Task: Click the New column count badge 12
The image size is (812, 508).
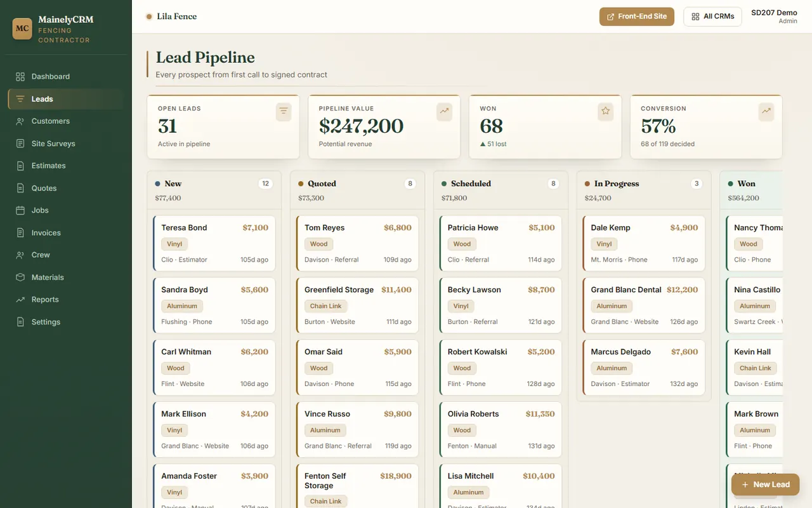Action: pyautogui.click(x=266, y=184)
